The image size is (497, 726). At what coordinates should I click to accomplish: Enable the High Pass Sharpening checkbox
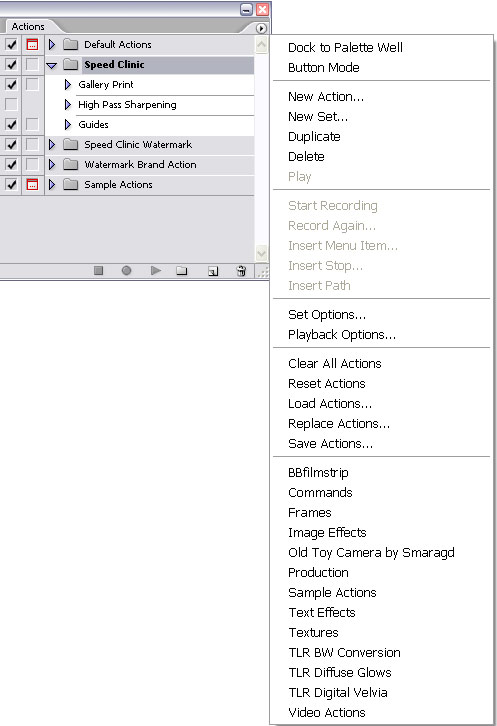pyautogui.click(x=11, y=105)
